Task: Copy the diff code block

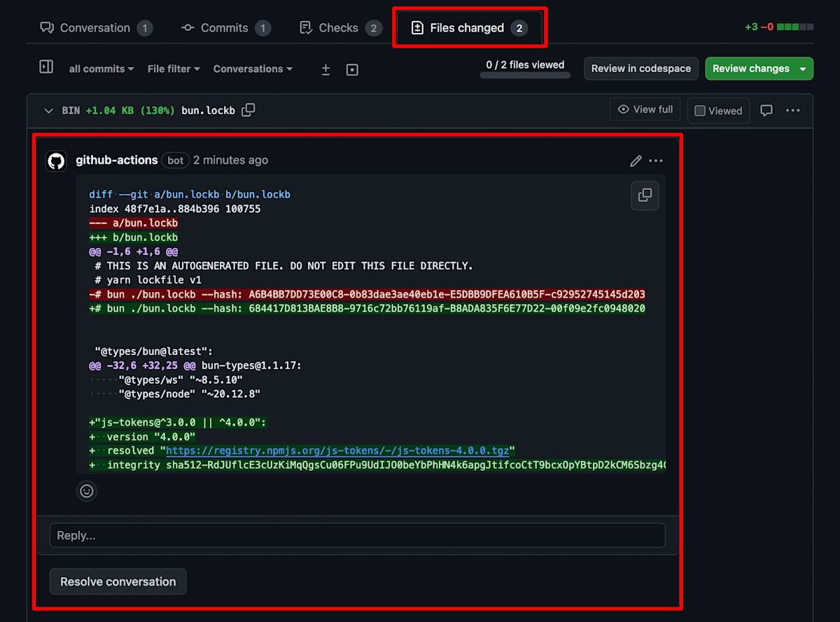Action: click(645, 195)
